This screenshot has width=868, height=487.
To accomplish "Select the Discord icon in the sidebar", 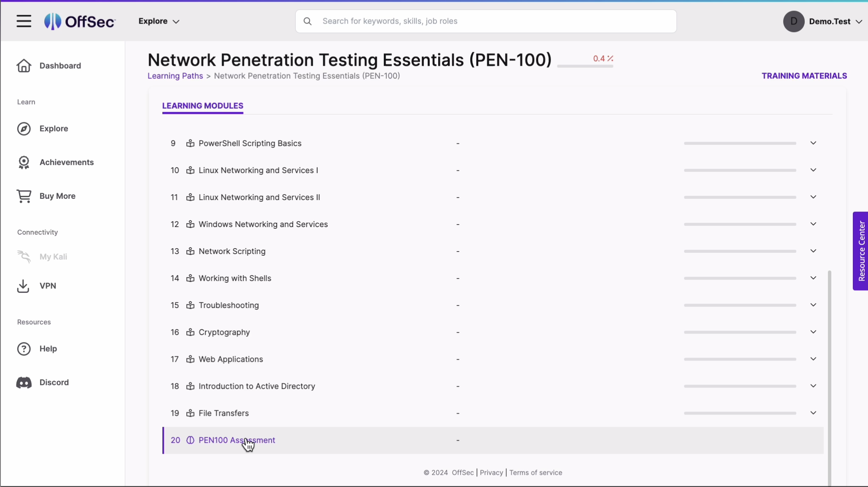I will (x=24, y=383).
